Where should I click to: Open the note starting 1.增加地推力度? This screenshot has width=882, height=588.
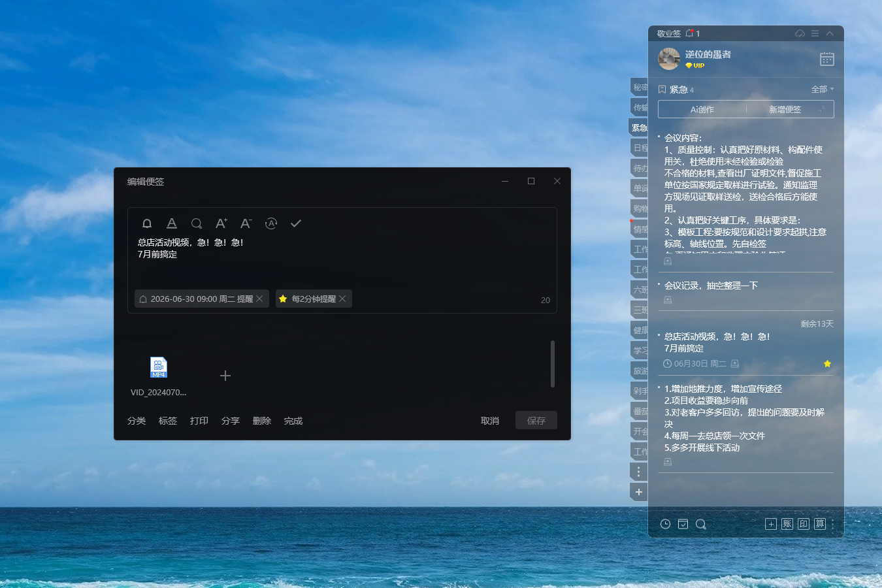click(745, 418)
